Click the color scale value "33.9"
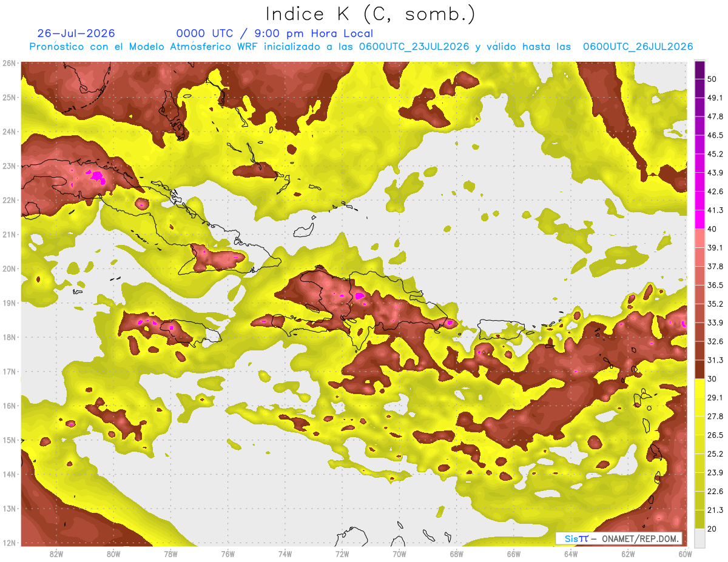Viewport: 728px width, 562px height. (x=715, y=323)
